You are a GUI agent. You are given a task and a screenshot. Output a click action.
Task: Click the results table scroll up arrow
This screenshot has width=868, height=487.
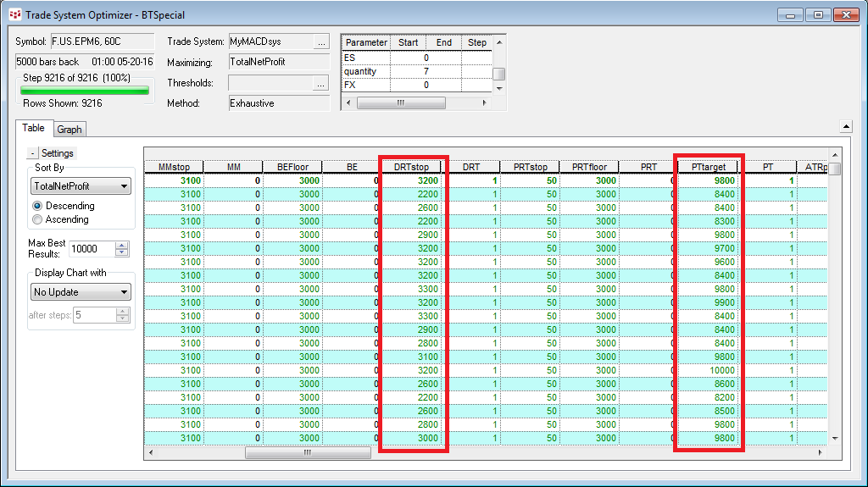(835, 154)
